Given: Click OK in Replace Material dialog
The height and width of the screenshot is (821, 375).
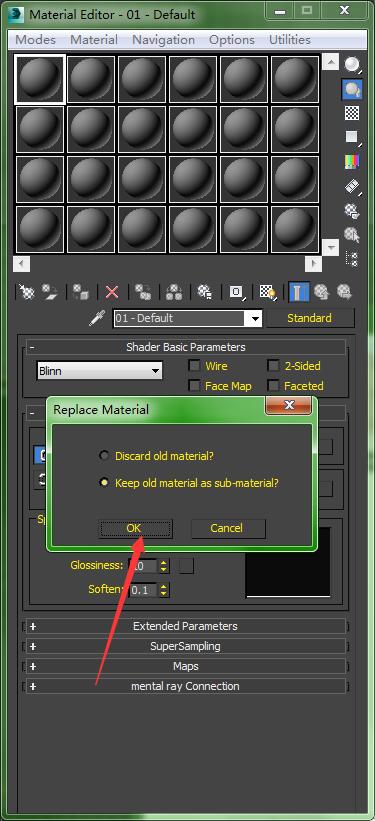Looking at the screenshot, I should click(x=135, y=528).
